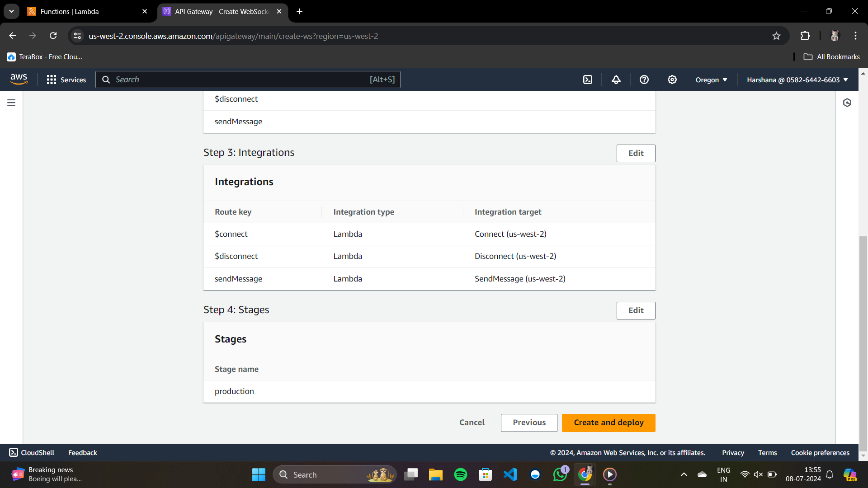Click the AWS logo home icon
The height and width of the screenshot is (488, 868).
click(19, 79)
